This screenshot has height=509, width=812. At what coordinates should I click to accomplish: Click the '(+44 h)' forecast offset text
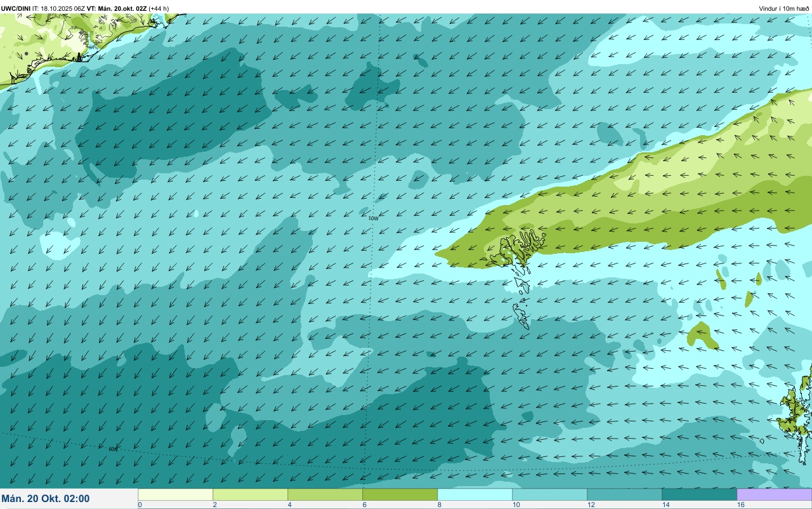[x=159, y=8]
